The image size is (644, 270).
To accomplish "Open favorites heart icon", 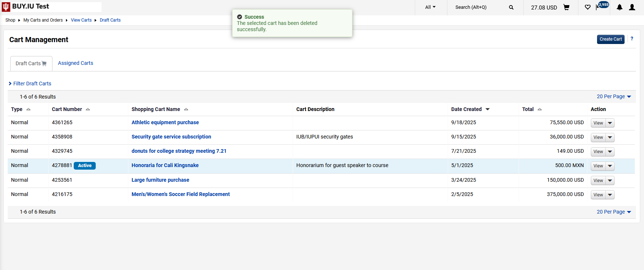I will click(x=588, y=7).
